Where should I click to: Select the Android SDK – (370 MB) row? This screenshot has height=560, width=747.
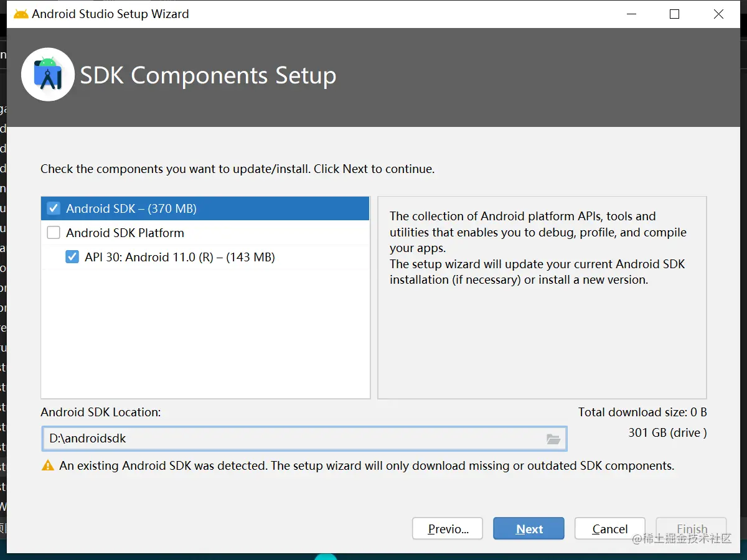click(205, 208)
